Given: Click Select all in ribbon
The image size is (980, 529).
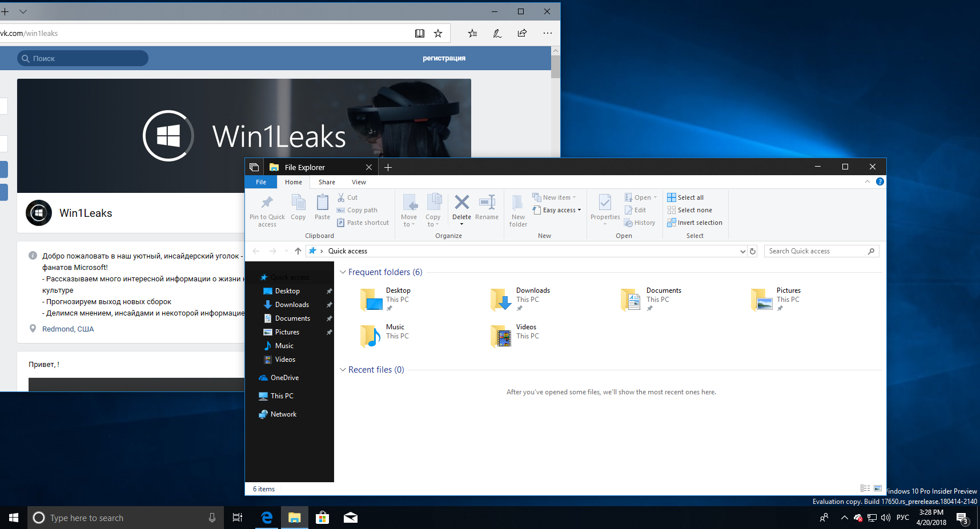Looking at the screenshot, I should point(685,197).
